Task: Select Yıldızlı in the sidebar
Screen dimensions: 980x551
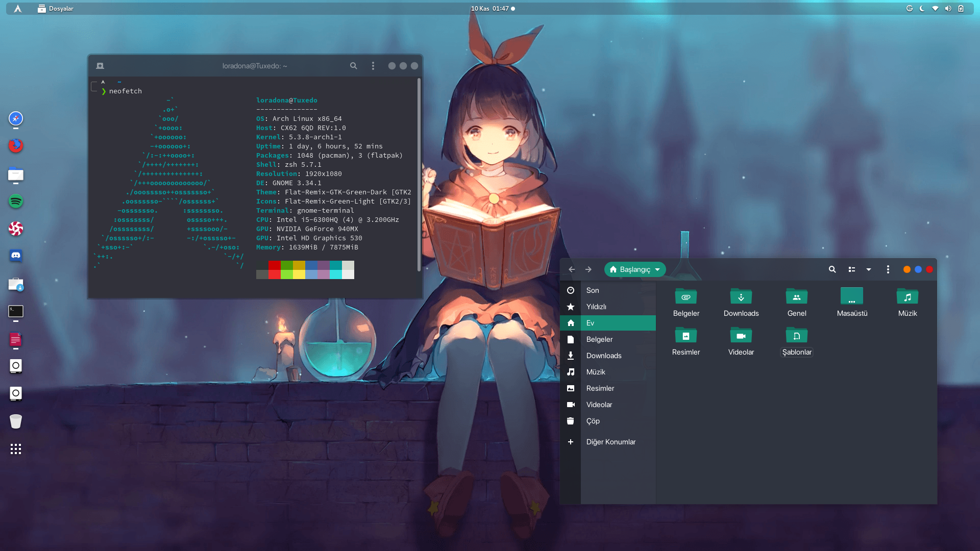Action: [x=608, y=307]
